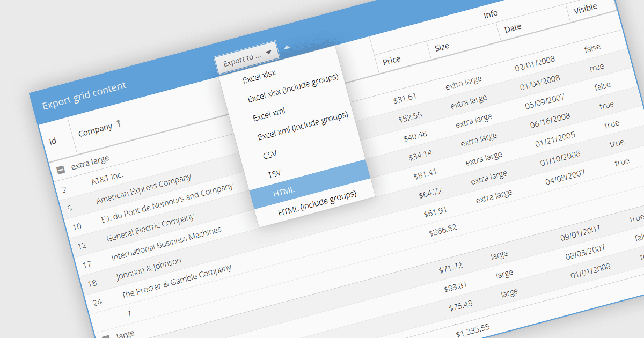Open the 'Export to ...' dropdown button
Image resolution: width=644 pixels, height=338 pixels.
click(x=247, y=56)
